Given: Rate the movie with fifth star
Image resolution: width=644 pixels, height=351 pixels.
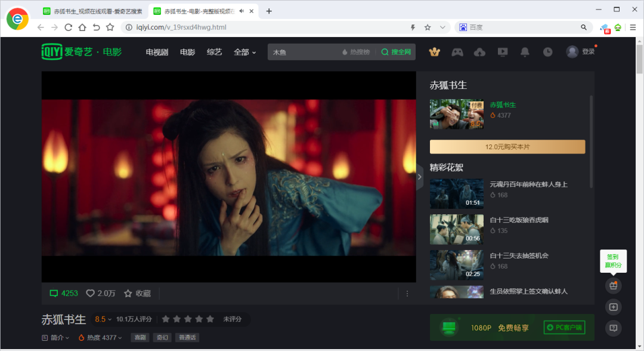Looking at the screenshot, I should (210, 319).
